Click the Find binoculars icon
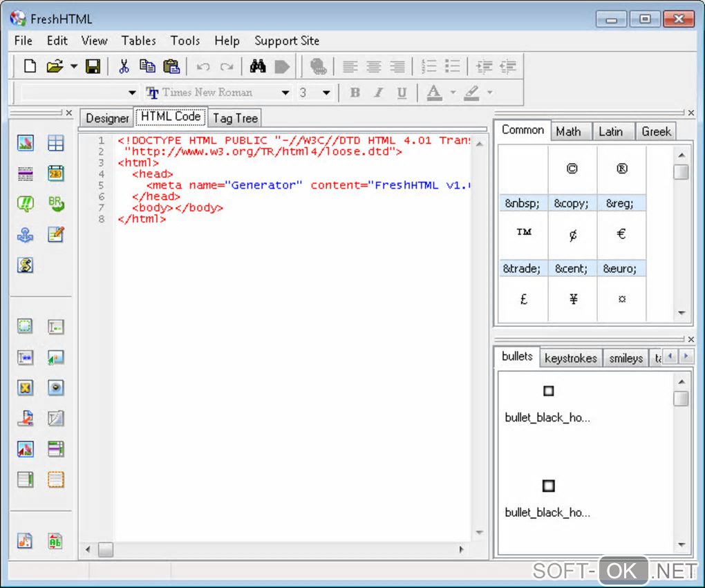This screenshot has width=705, height=588. pos(258,66)
